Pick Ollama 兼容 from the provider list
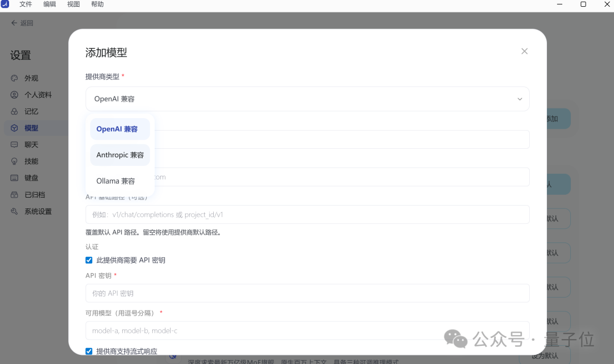This screenshot has width=614, height=364. [120, 181]
